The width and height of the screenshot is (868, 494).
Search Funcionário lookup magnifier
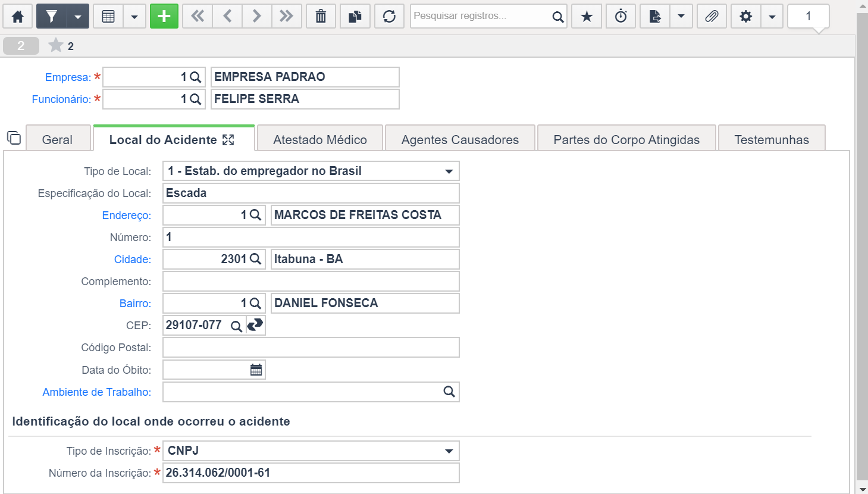pos(196,99)
